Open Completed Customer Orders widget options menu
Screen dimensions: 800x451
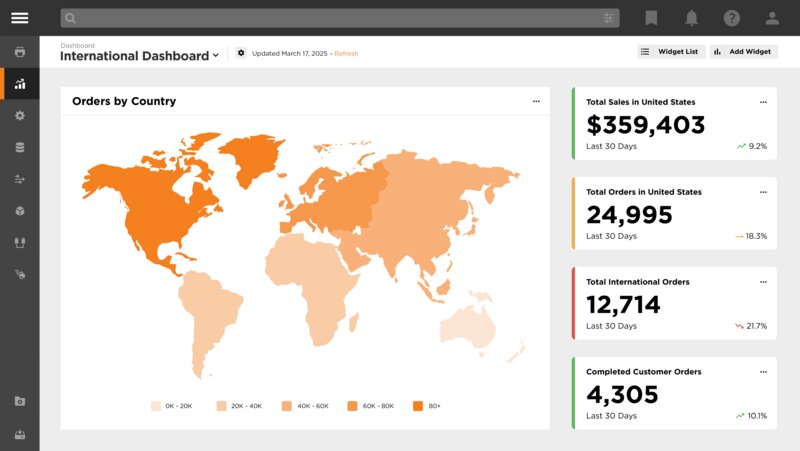(x=764, y=372)
